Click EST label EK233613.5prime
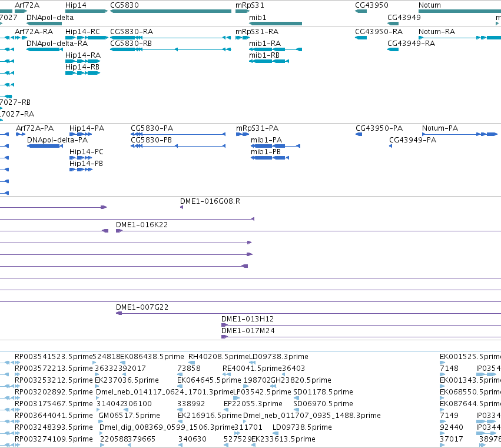 283,439
